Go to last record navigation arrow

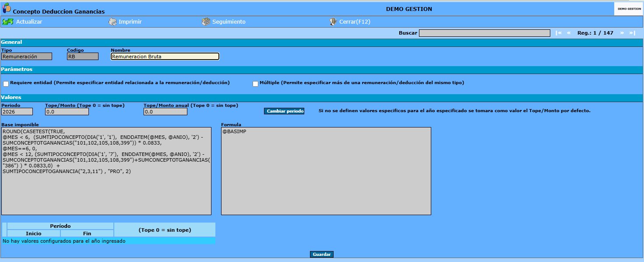(632, 33)
